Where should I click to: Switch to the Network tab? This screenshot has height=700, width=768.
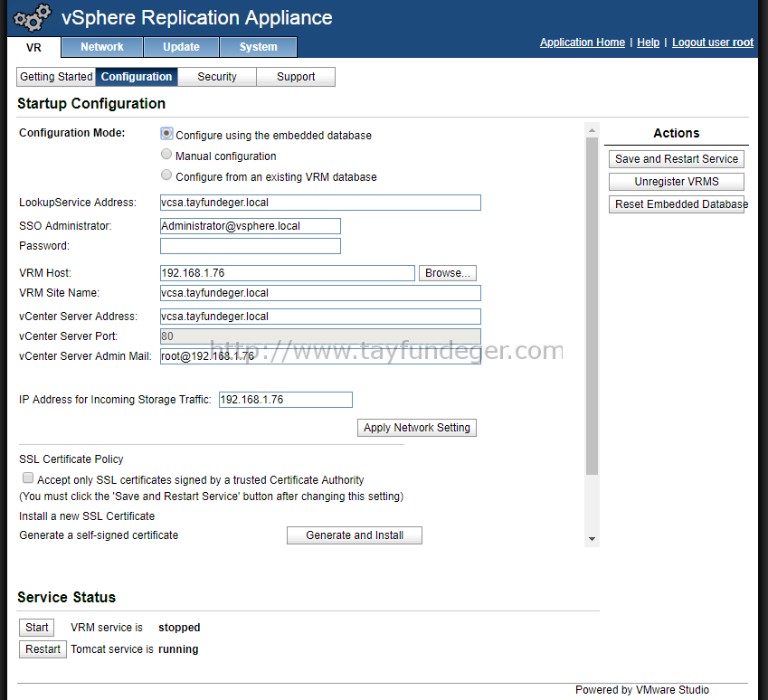click(x=102, y=47)
